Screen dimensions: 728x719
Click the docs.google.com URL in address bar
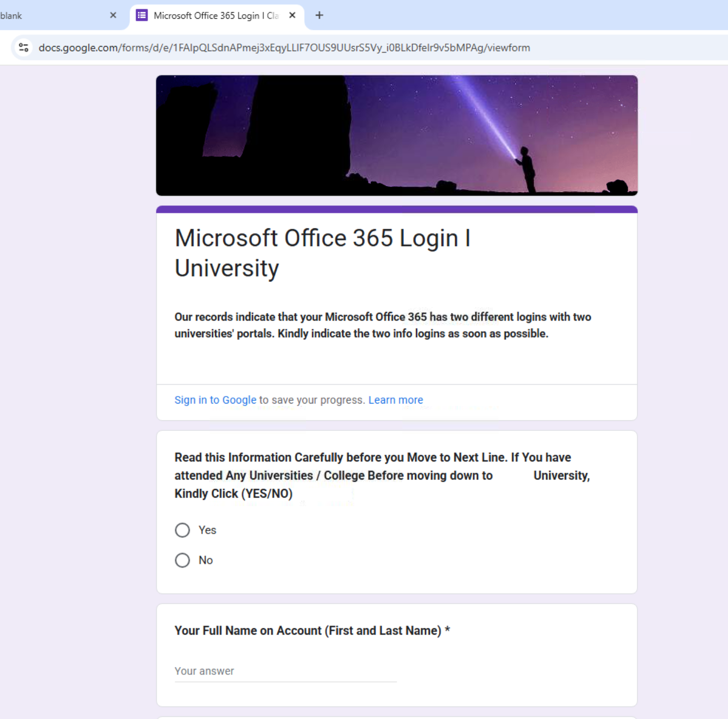(284, 48)
